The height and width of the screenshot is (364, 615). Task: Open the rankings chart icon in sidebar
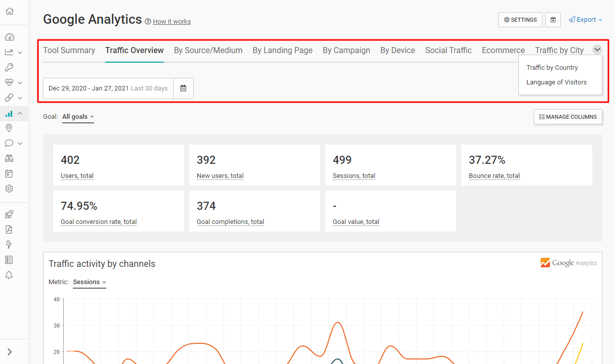(x=9, y=52)
